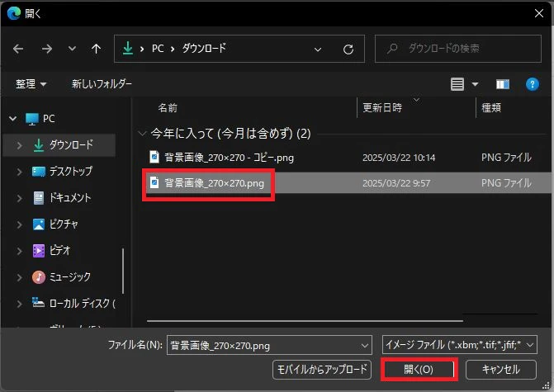Select ダウンロード in the address breadcrumb
The height and width of the screenshot is (392, 554).
pos(204,48)
